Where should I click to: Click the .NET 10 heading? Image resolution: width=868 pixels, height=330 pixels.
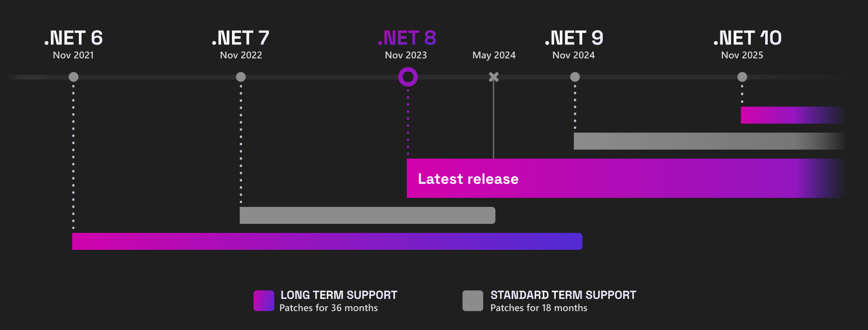(x=747, y=38)
